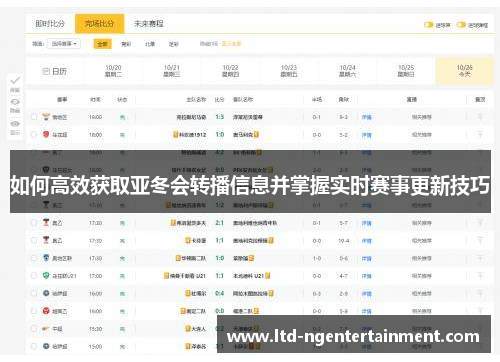Click 相关推荐 in the 17:30 1:0 row
500x362 pixels.
point(422,258)
